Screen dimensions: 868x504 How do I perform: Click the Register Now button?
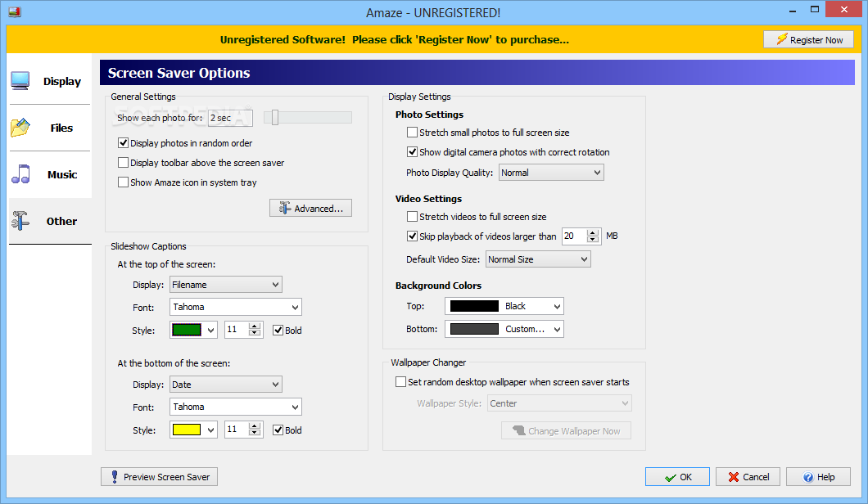(808, 39)
